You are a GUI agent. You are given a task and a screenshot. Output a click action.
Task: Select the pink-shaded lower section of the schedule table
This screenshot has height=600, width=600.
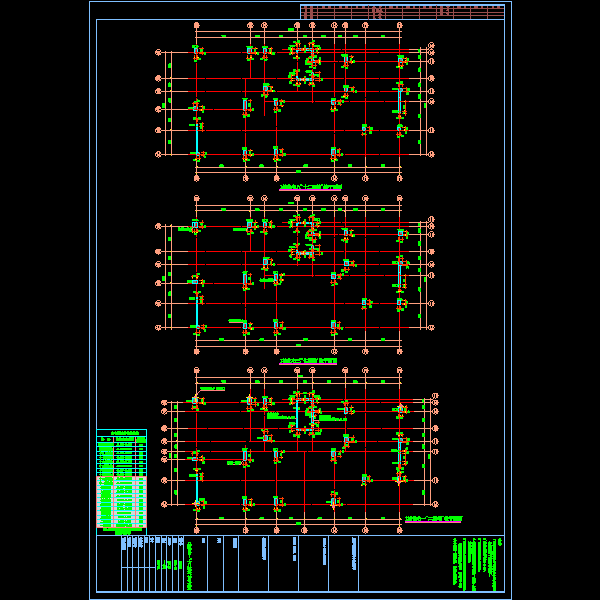[x=121, y=502]
